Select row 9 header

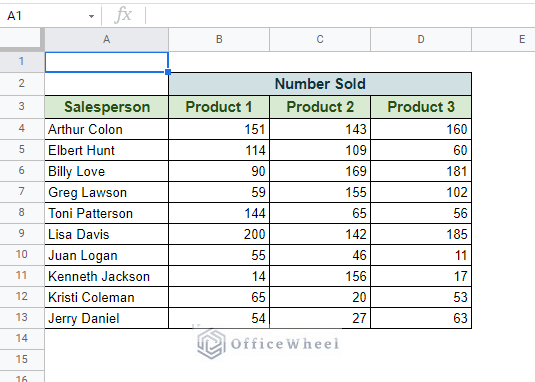tap(22, 234)
